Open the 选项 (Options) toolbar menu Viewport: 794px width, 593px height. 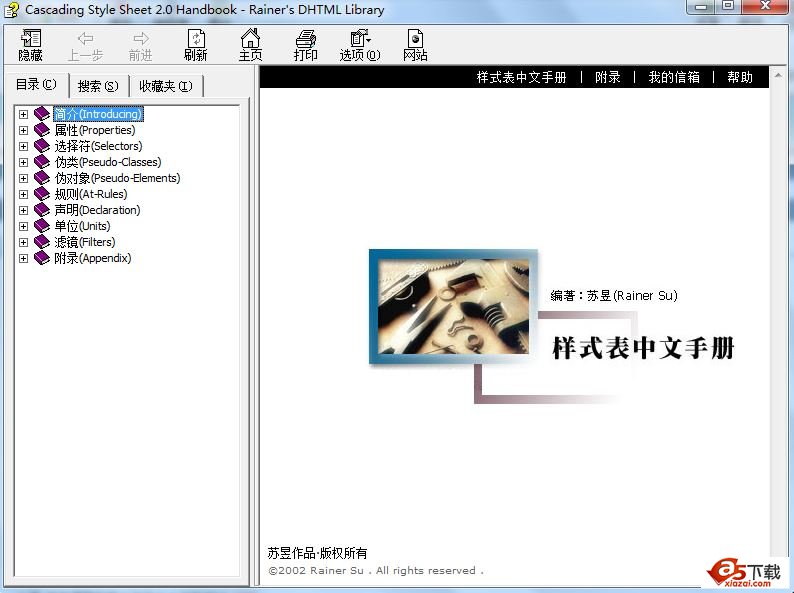tap(360, 45)
